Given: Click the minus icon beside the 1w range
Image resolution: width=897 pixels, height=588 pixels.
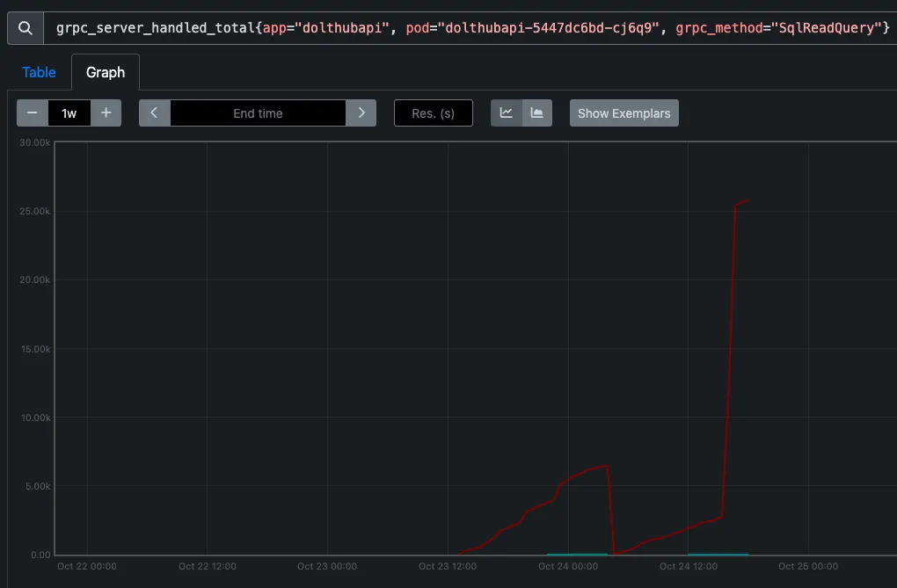Looking at the screenshot, I should click(33, 113).
